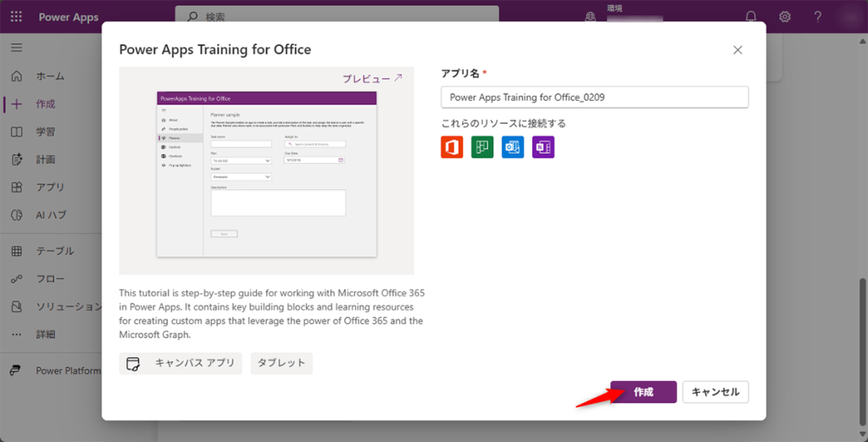Click the page vertical scrollbar thumb

863,350
